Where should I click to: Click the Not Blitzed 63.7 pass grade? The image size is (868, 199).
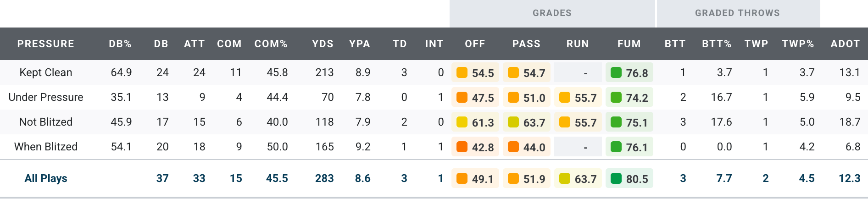[x=534, y=122]
